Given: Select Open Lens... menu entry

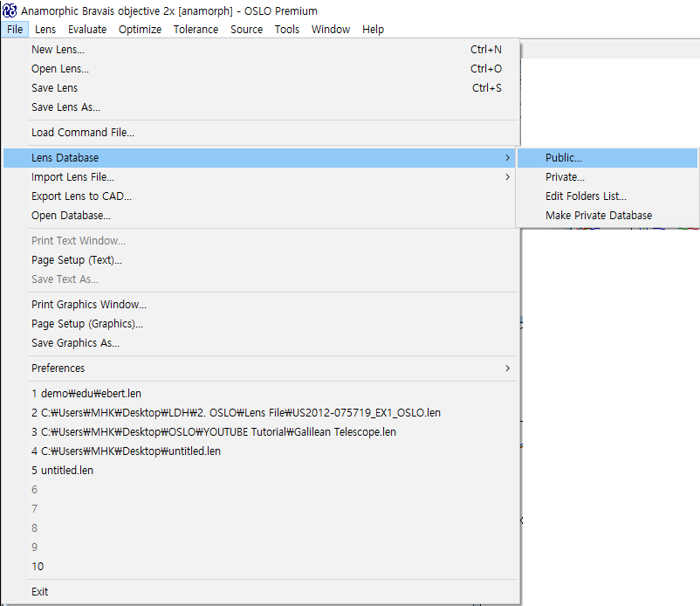Looking at the screenshot, I should (x=261, y=69).
